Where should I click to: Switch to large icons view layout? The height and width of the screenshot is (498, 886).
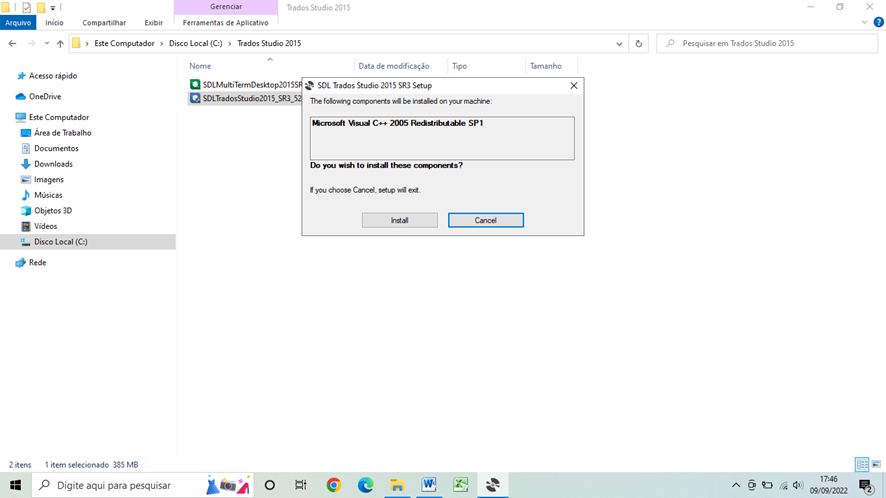tap(876, 465)
